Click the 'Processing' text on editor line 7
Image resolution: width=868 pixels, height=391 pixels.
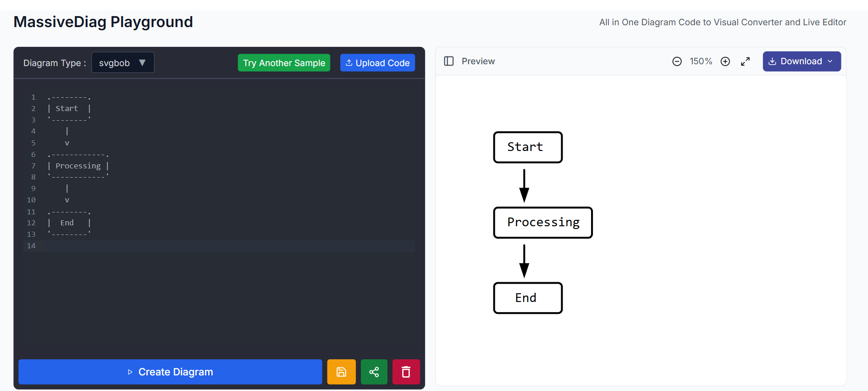point(78,166)
